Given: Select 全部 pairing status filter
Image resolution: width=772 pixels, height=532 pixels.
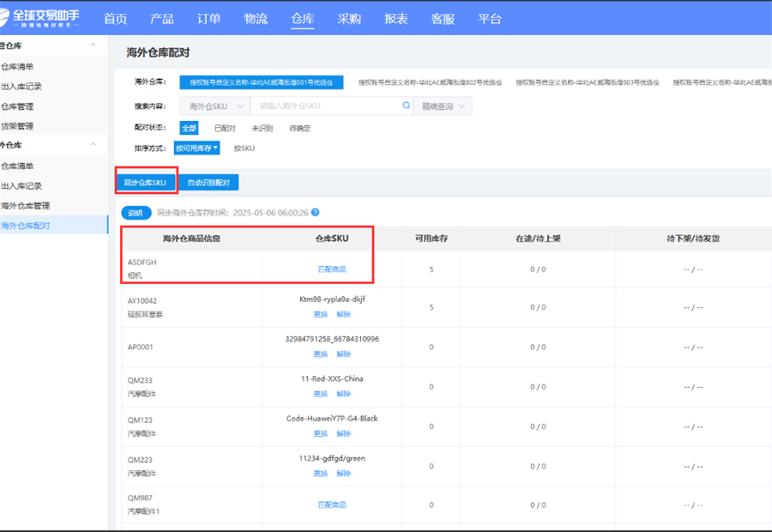Looking at the screenshot, I should pyautogui.click(x=189, y=128).
